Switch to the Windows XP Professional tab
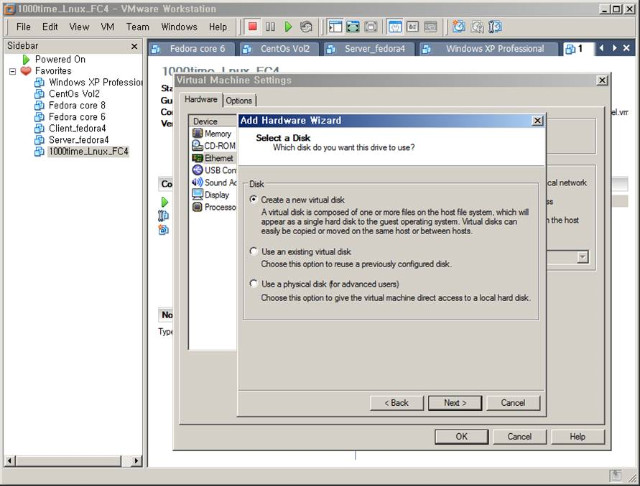The image size is (640, 486). coord(489,49)
